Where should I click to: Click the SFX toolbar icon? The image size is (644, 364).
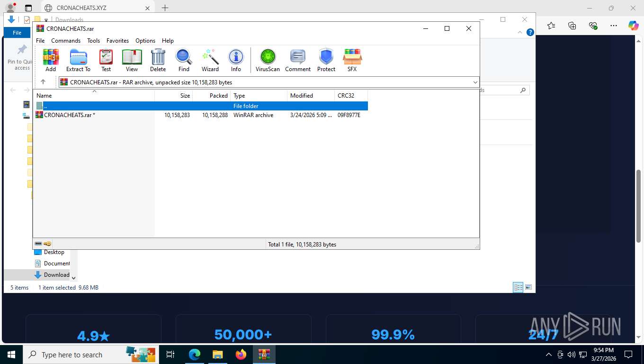(x=352, y=60)
